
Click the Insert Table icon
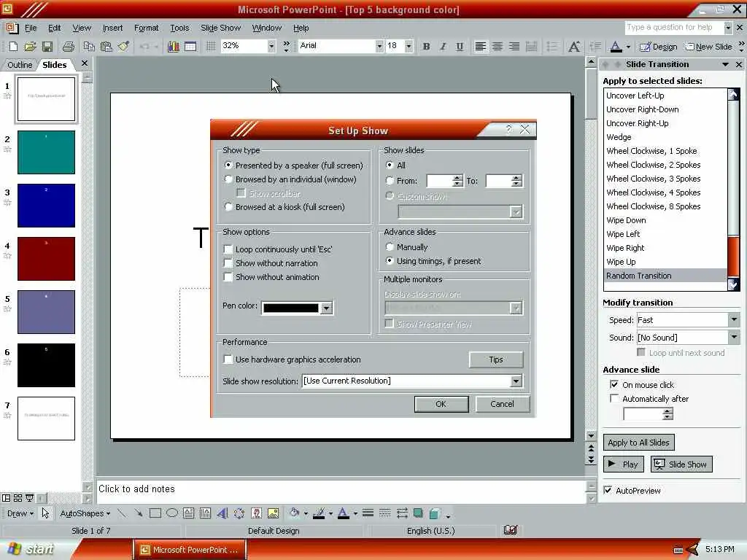click(190, 46)
